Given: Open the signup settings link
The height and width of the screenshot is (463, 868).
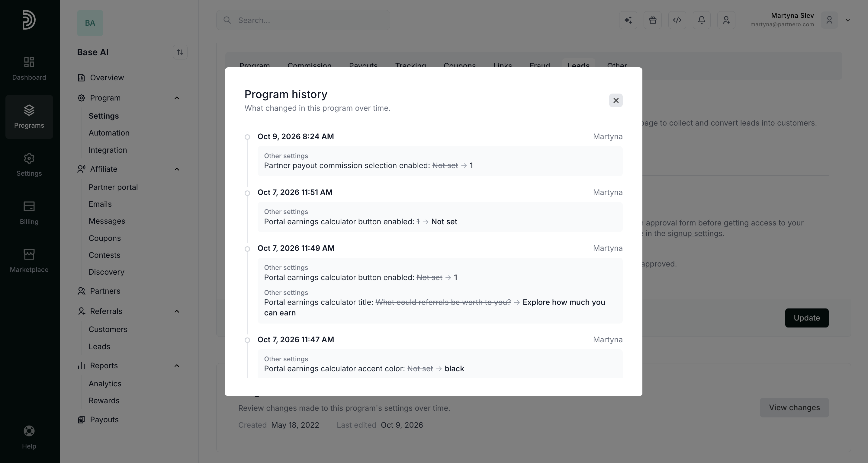Looking at the screenshot, I should tap(695, 233).
